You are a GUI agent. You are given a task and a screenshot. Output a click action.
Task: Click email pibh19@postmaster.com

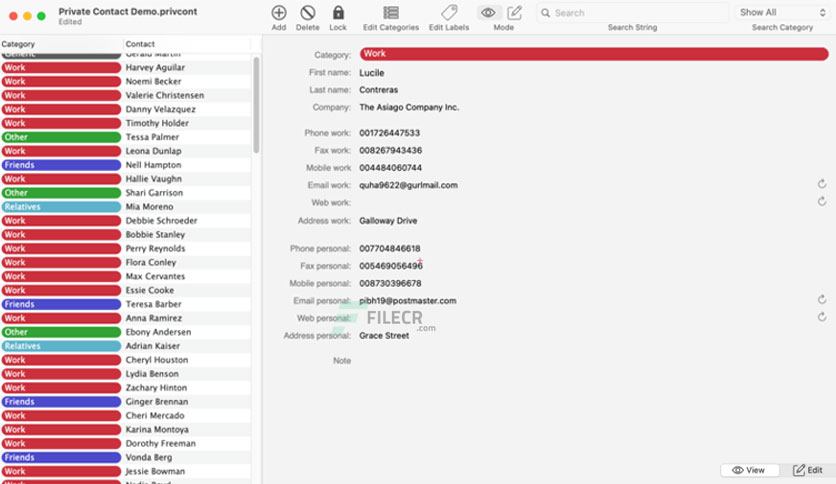[407, 301]
